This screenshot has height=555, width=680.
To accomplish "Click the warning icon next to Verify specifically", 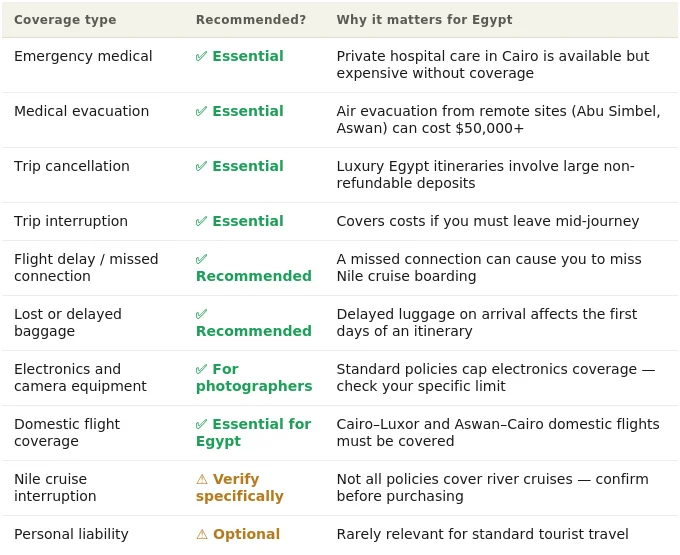I will tap(202, 479).
